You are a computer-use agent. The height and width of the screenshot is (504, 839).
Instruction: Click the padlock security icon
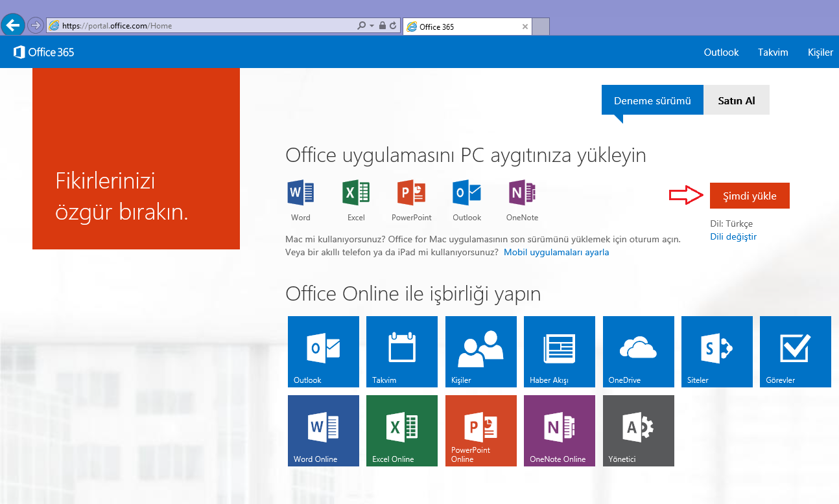[383, 26]
